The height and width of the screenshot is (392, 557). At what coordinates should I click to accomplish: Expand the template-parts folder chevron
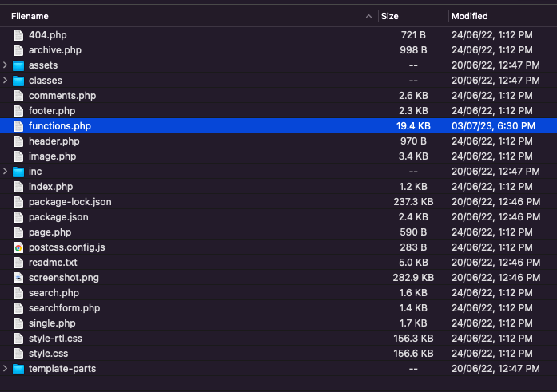coord(5,369)
